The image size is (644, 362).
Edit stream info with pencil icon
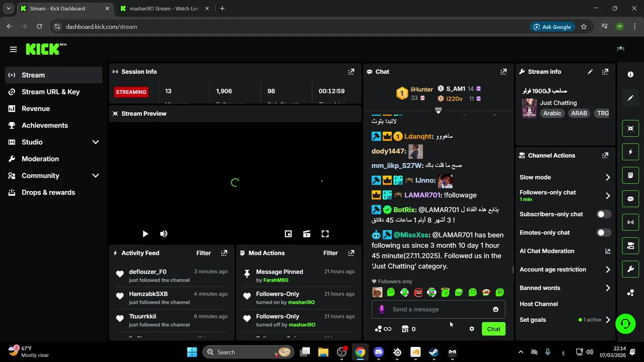tap(590, 72)
